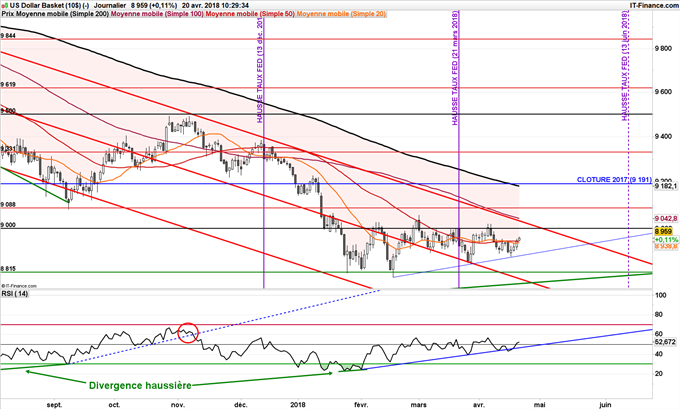Click the avr. month label on time axis
Image resolution: width=680 pixels, height=409 pixels.
pyautogui.click(x=479, y=405)
